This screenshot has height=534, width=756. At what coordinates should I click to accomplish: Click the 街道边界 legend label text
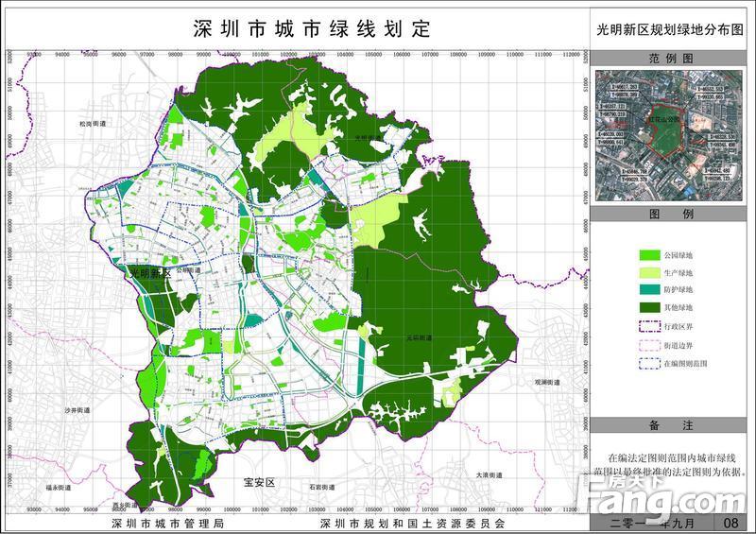pos(679,345)
